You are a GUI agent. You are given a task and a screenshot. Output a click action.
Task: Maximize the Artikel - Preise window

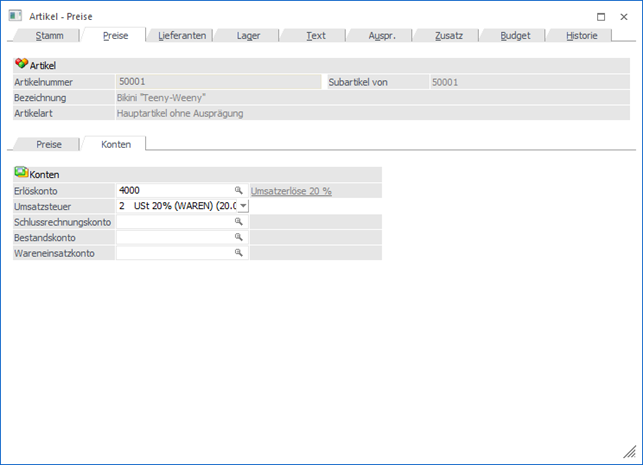[600, 16]
